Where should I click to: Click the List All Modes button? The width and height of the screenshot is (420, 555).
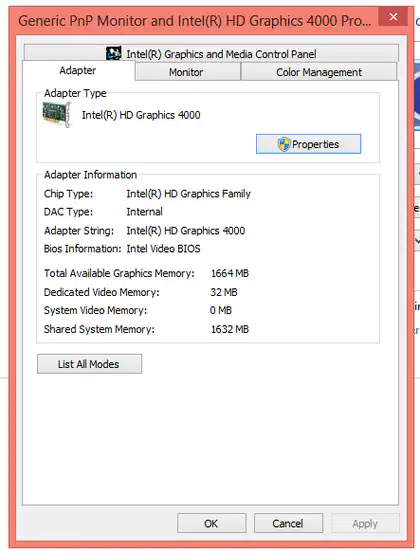(x=90, y=364)
